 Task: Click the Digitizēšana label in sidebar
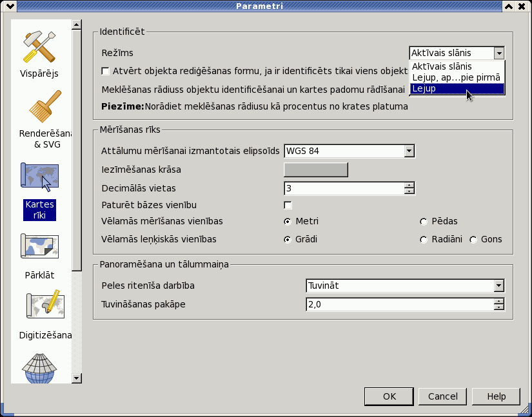45,335
